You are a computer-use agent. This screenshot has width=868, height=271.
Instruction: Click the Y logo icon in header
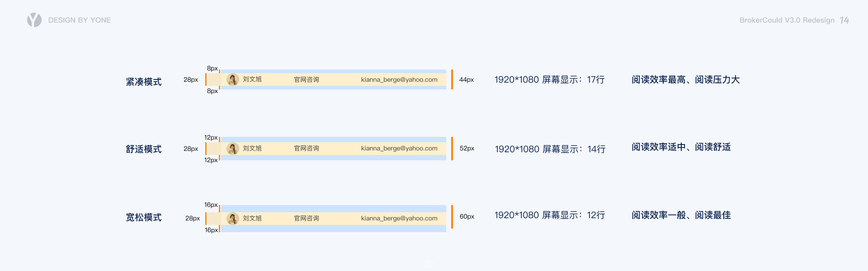click(x=34, y=20)
